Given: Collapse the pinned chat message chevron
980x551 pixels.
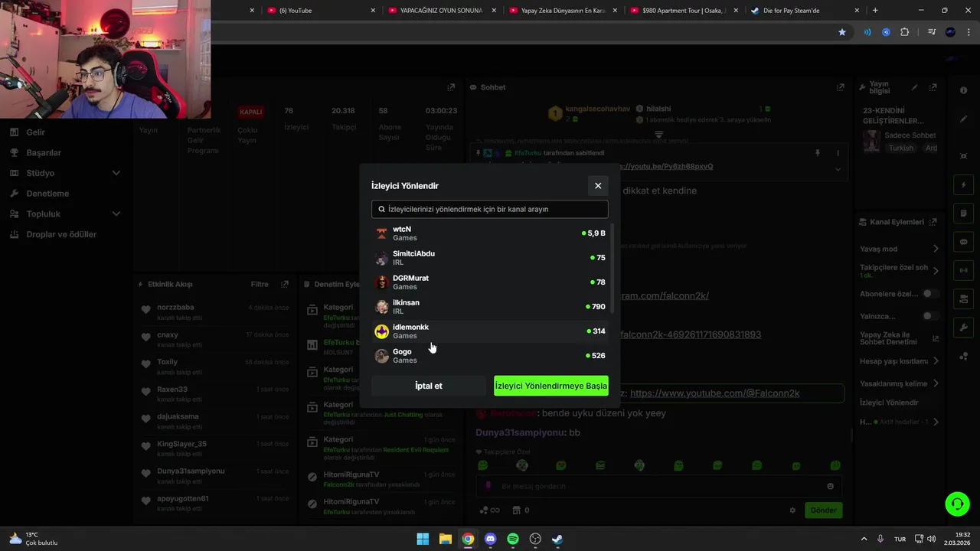Looking at the screenshot, I should pyautogui.click(x=838, y=169).
